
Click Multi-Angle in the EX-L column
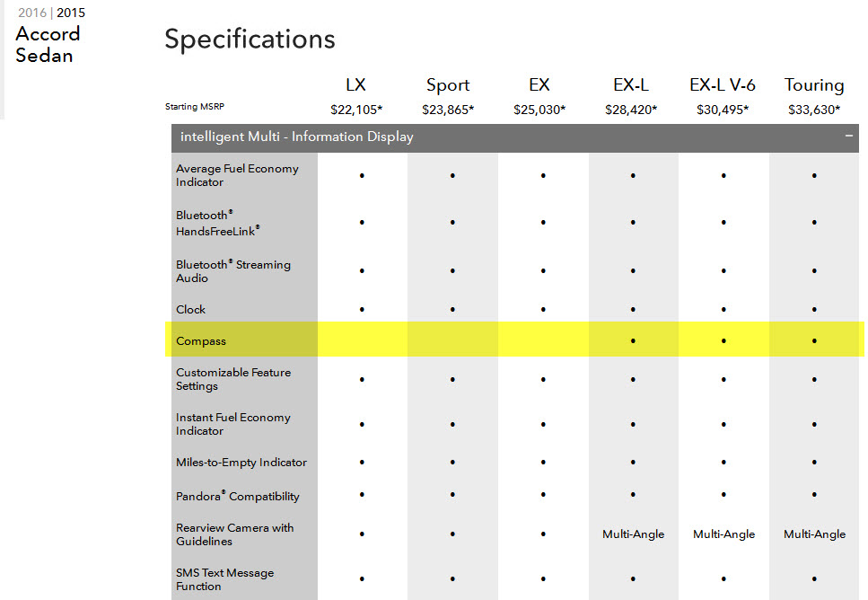(633, 534)
